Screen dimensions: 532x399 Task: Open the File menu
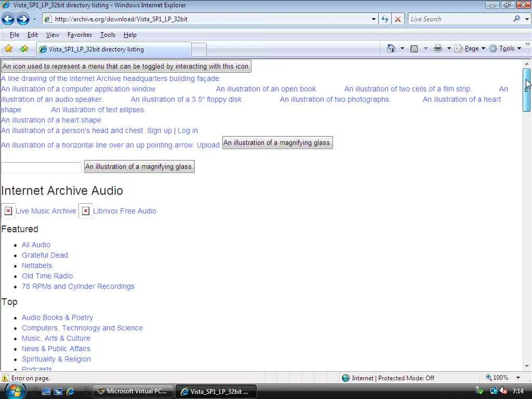click(14, 35)
